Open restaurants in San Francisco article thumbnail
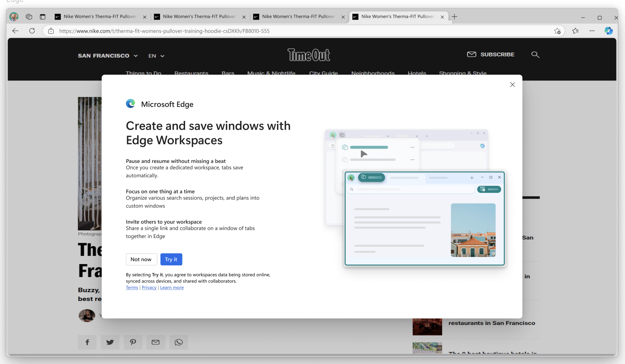 coord(427,327)
